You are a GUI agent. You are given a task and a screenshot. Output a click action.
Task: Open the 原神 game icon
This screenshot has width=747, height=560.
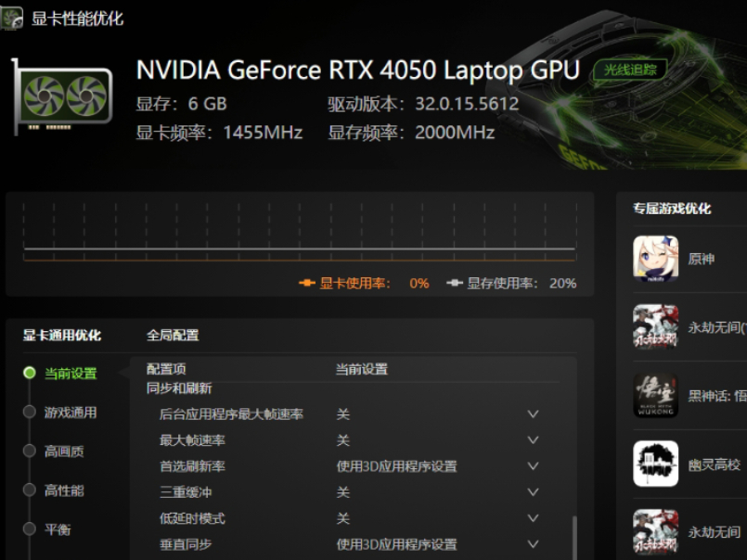tap(655, 259)
